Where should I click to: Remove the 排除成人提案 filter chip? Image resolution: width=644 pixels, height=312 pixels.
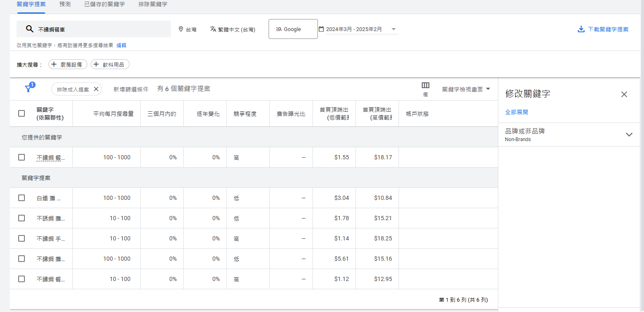[96, 89]
